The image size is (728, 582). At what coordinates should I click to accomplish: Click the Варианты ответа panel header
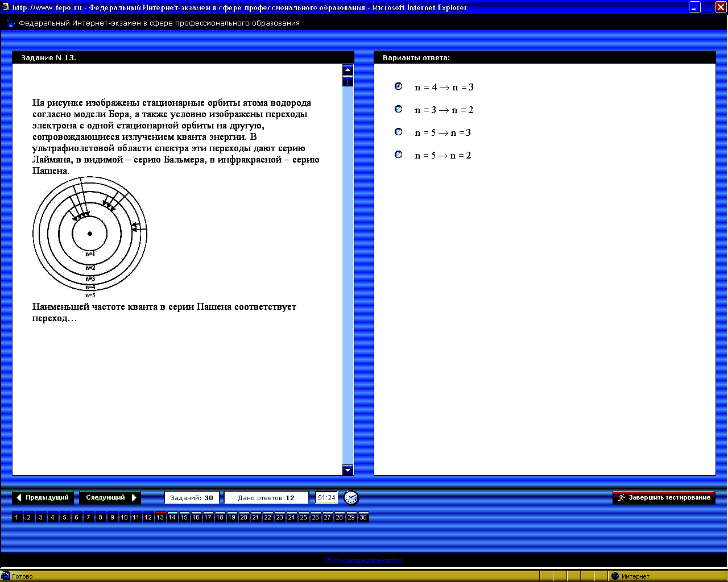click(545, 57)
